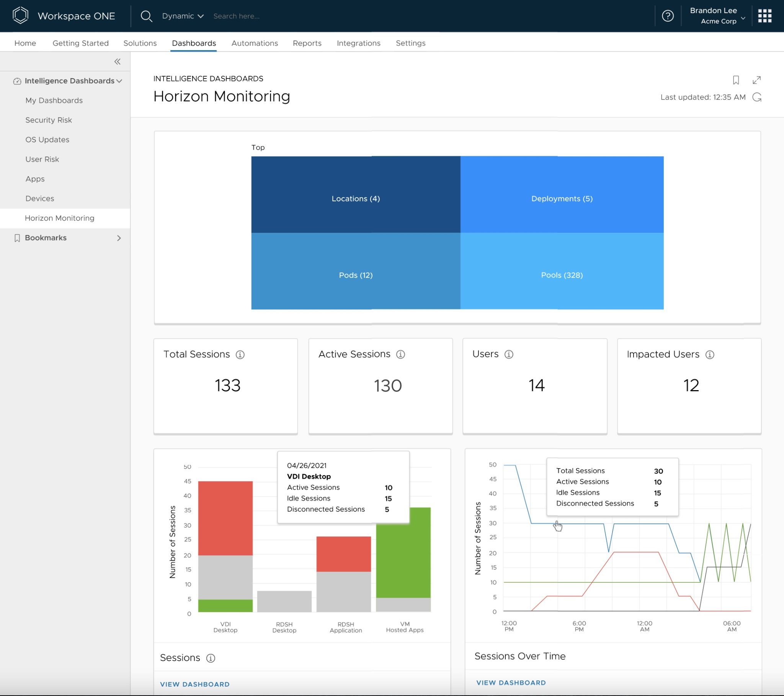Click the Total Sessions info icon
The height and width of the screenshot is (696, 784).
240,355
